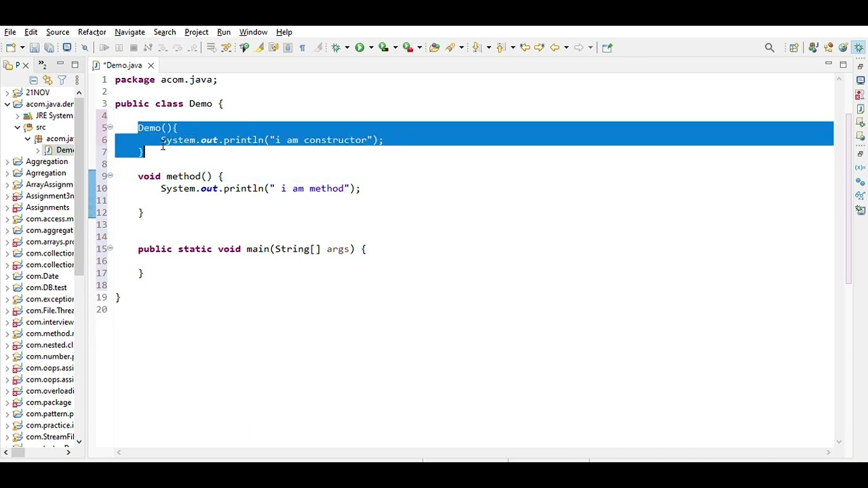The image size is (868, 488).
Task: Click the Search flashlight toolbar icon
Action: pyautogui.click(x=450, y=47)
